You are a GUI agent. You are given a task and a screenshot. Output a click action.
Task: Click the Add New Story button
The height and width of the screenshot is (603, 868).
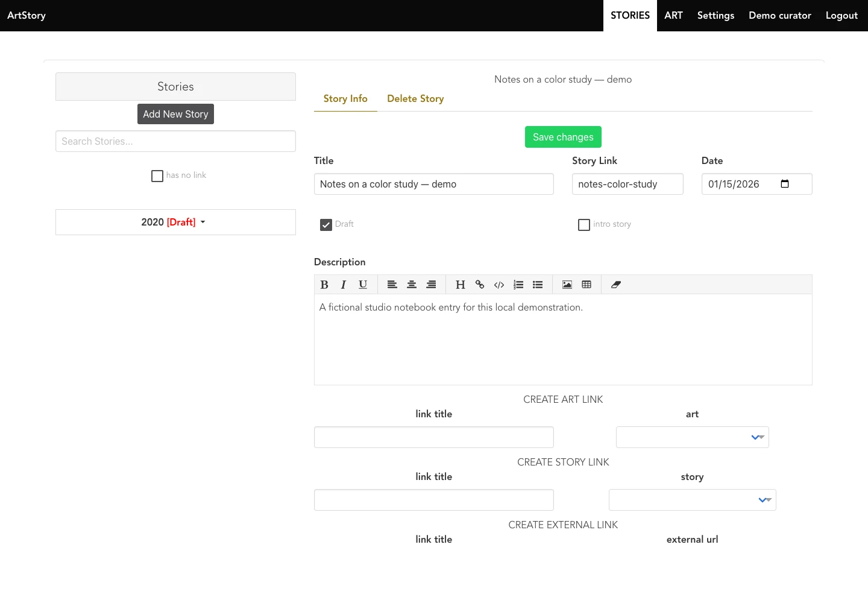(x=175, y=114)
